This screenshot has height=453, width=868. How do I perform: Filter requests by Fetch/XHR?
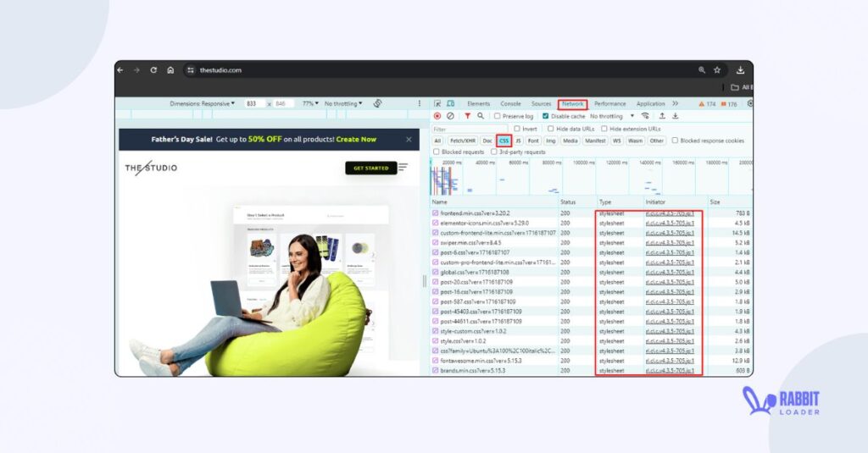pyautogui.click(x=462, y=141)
